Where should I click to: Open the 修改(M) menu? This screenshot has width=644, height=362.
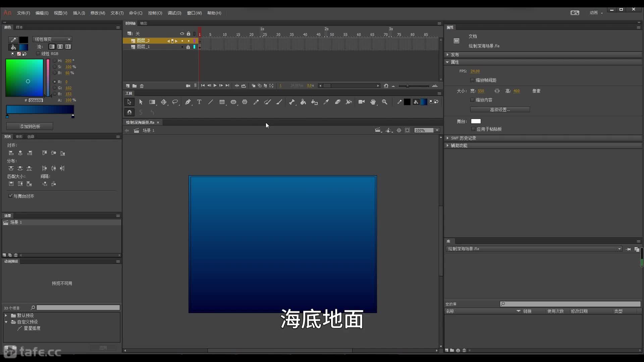click(x=98, y=13)
